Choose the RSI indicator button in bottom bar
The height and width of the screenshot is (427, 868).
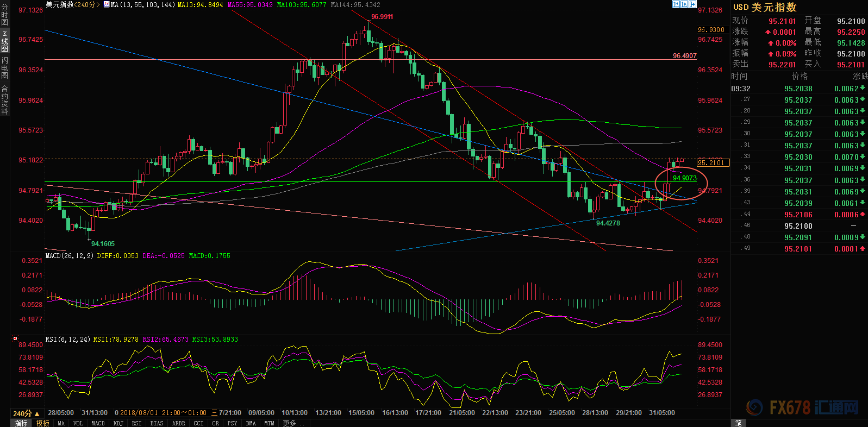pyautogui.click(x=136, y=423)
